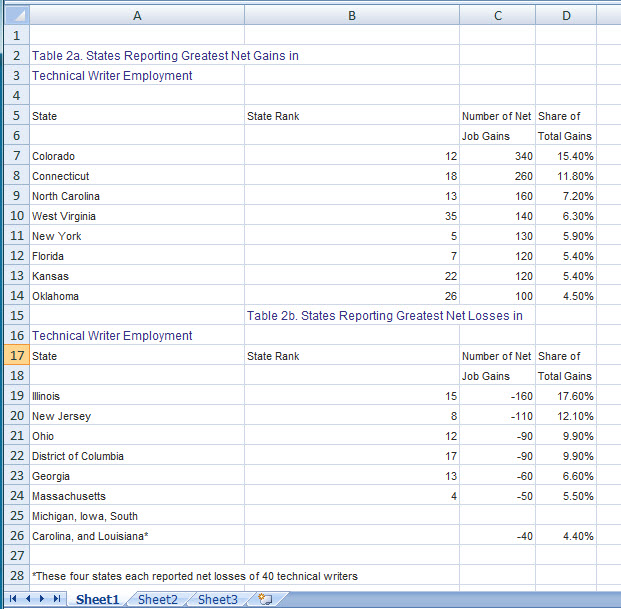The image size is (621, 609).
Task: Select the 4.40% share cell
Action: point(566,535)
